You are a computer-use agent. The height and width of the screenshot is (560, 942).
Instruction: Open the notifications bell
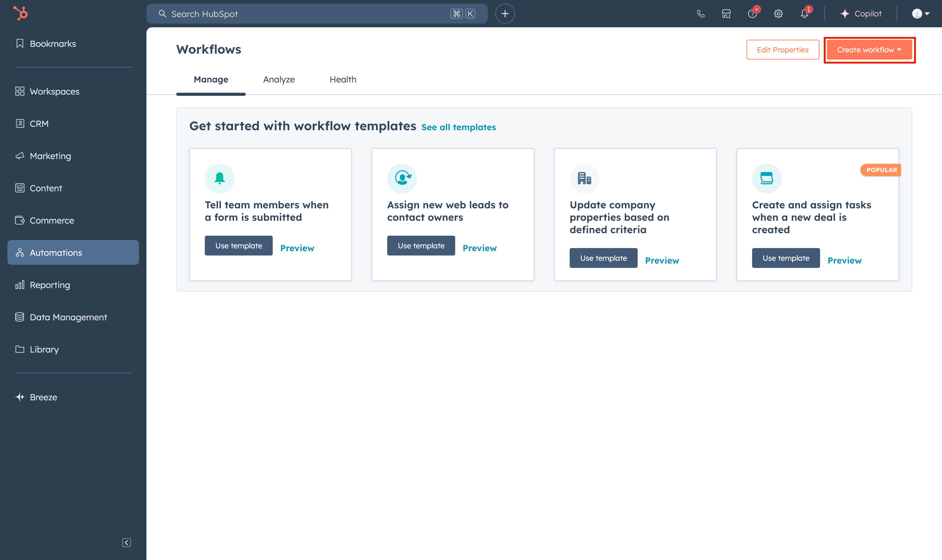point(804,14)
